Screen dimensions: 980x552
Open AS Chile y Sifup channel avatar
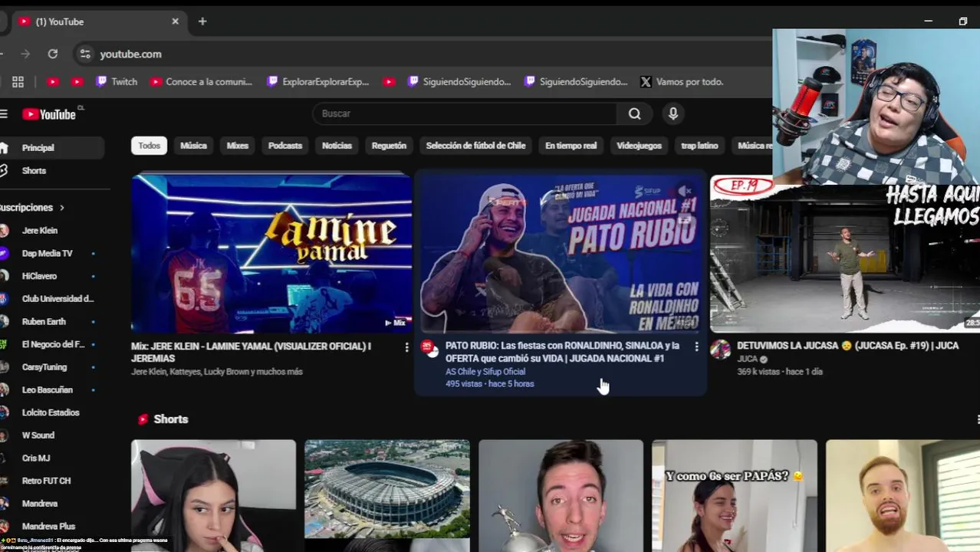430,350
